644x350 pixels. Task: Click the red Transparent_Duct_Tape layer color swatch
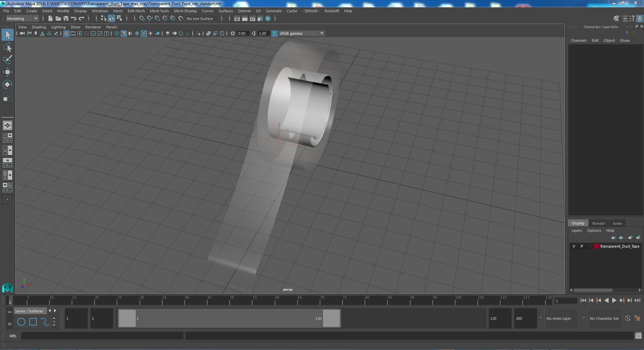point(596,246)
